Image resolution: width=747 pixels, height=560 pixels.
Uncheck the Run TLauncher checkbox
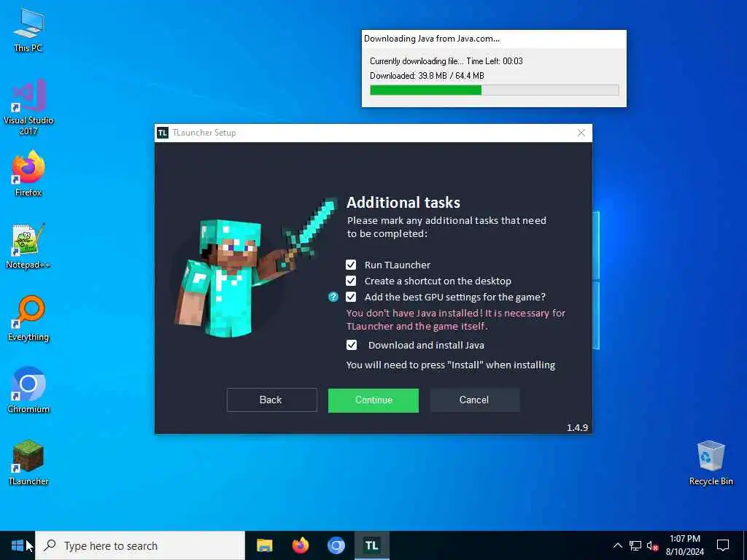click(x=351, y=265)
